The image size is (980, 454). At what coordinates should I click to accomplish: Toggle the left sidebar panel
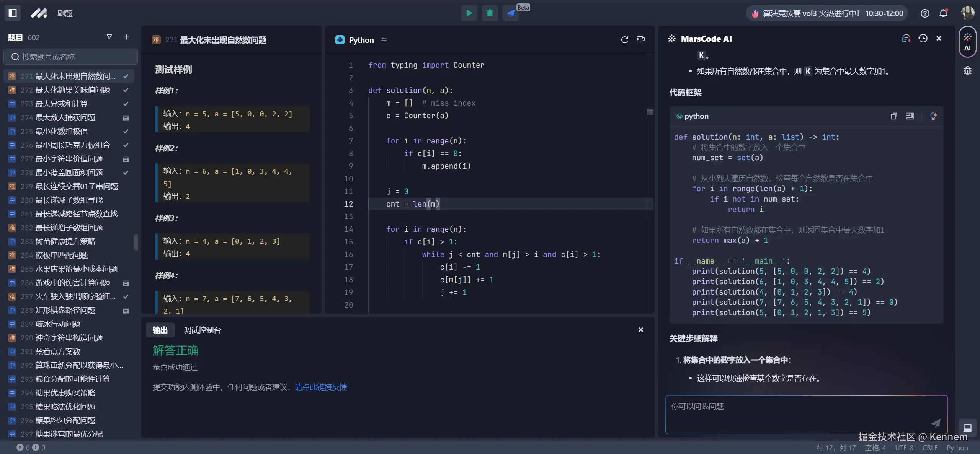point(13,13)
